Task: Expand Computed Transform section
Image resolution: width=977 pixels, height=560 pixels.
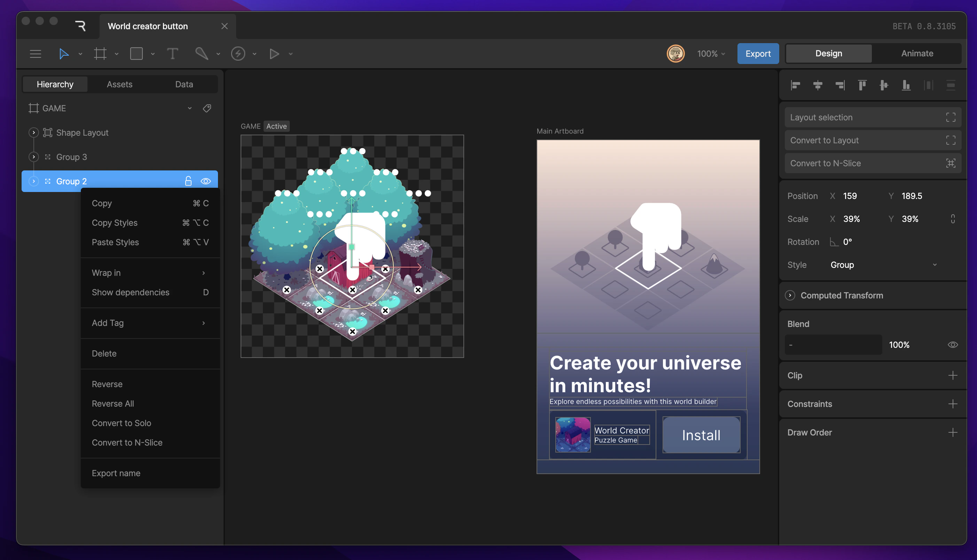Action: (x=790, y=295)
